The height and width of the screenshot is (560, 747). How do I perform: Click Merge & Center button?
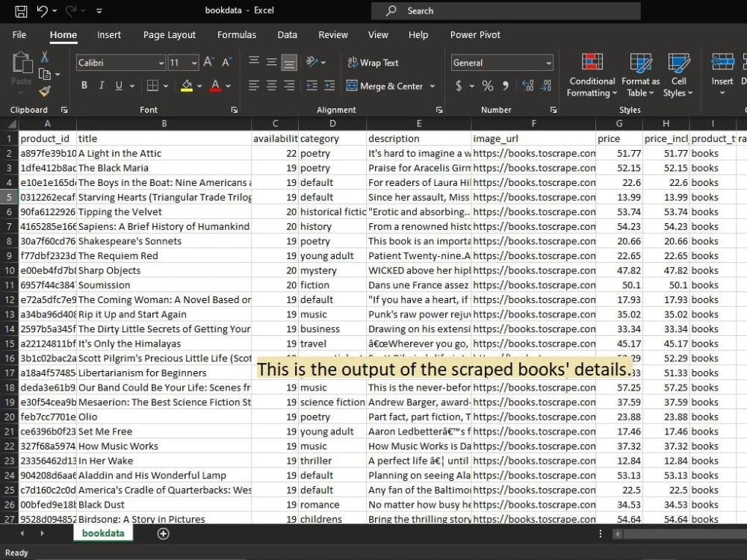pyautogui.click(x=385, y=86)
